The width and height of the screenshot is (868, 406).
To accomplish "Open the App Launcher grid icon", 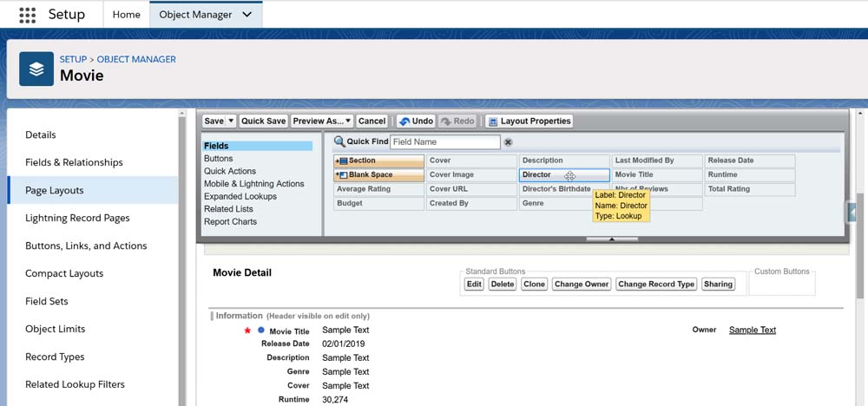I will click(x=27, y=15).
